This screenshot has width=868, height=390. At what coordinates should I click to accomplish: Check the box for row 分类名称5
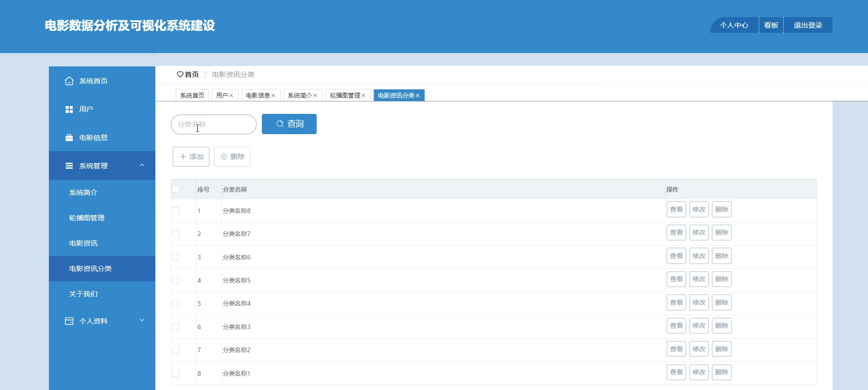pos(176,280)
